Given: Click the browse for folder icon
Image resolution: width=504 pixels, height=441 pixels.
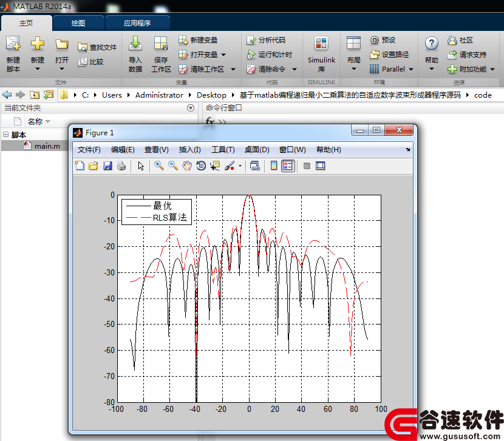Looking at the screenshot, I should click(49, 95).
